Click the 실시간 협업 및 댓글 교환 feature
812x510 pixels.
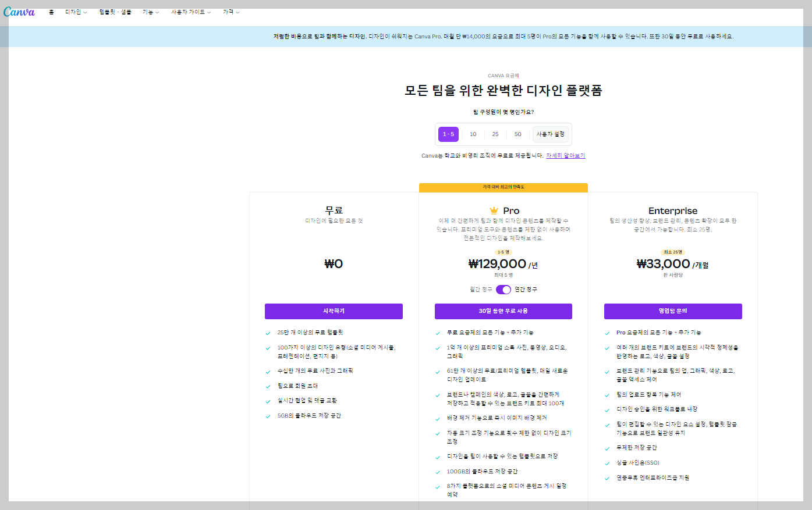307,401
